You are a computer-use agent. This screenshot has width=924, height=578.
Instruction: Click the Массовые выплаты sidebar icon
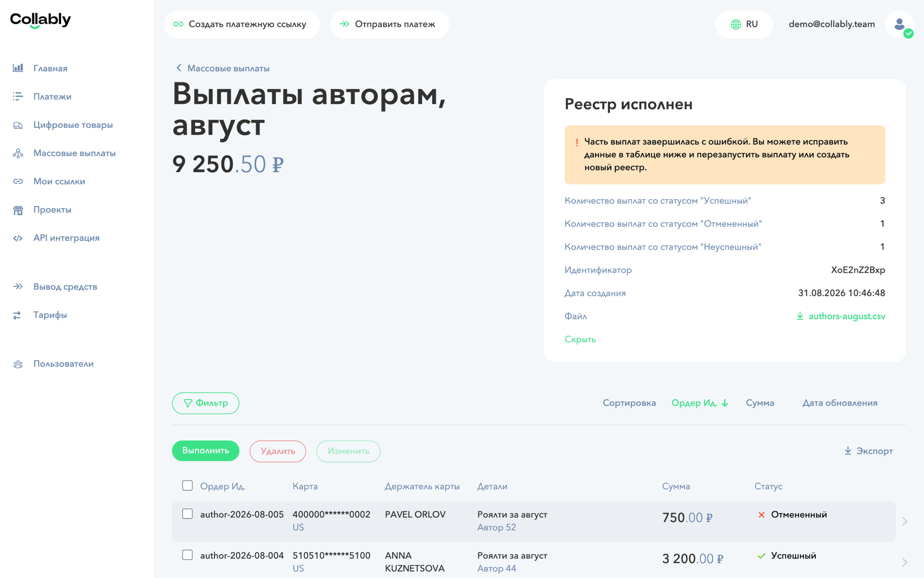[18, 153]
